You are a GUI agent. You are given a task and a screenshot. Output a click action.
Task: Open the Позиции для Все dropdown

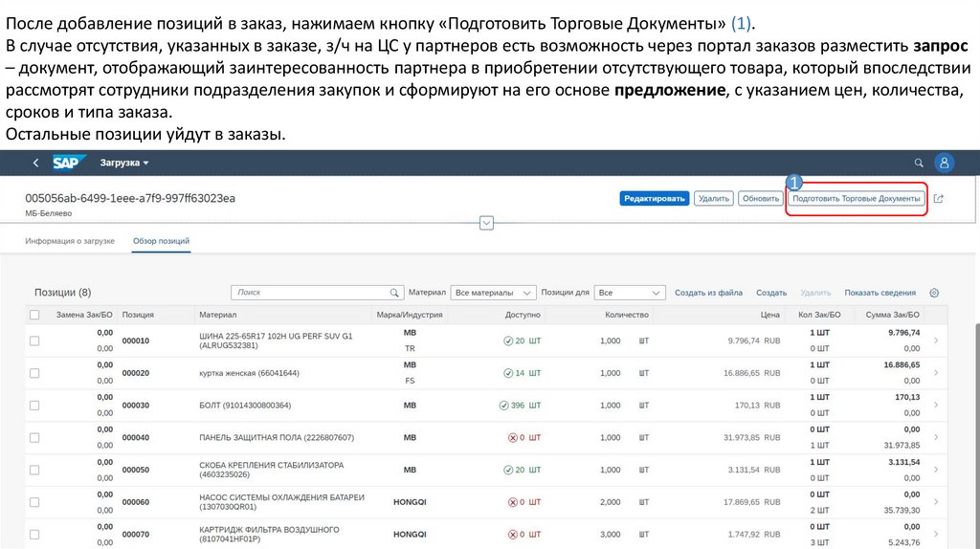coord(630,293)
